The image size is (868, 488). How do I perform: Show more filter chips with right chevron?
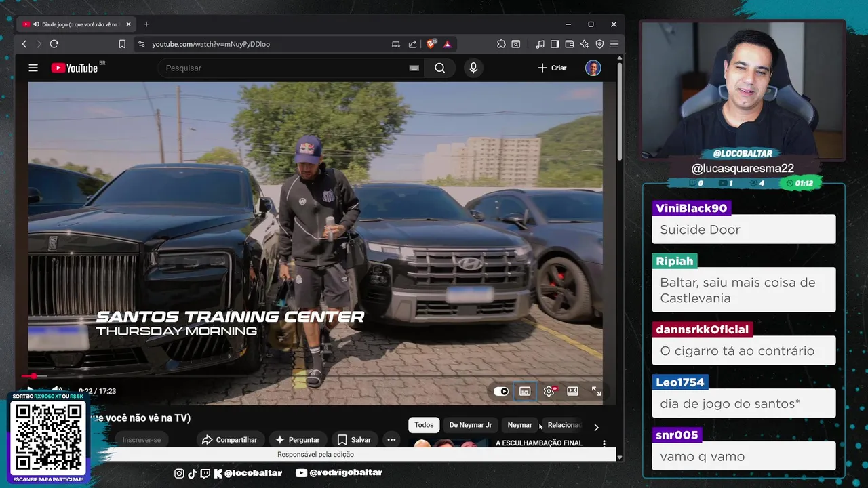click(x=596, y=427)
